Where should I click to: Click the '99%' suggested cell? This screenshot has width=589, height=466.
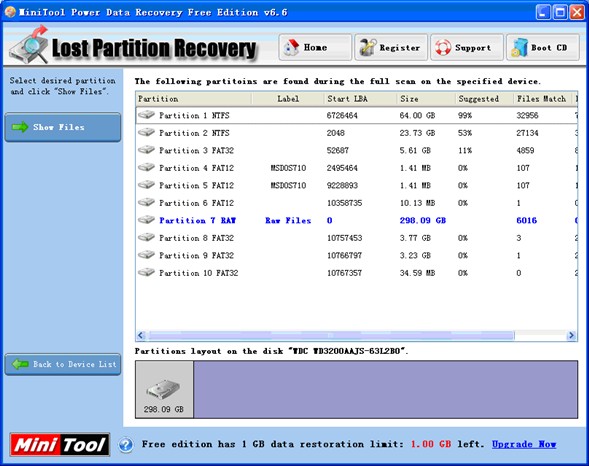[x=465, y=115]
